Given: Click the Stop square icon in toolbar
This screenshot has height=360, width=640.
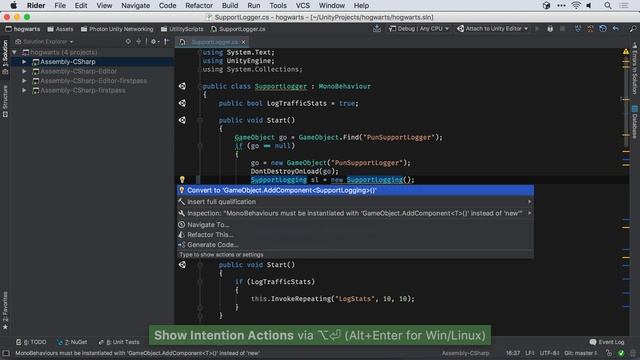Looking at the screenshot, I should (x=562, y=29).
